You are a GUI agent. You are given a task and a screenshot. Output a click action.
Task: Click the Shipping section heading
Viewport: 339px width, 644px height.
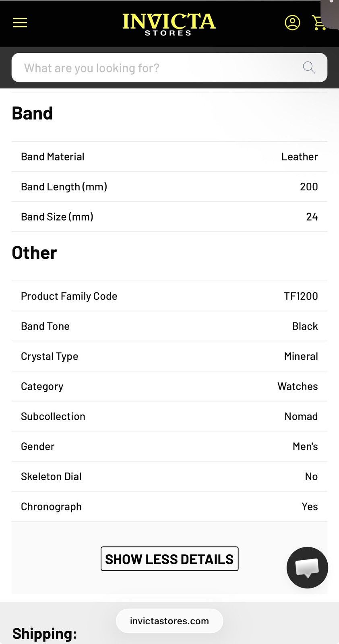pyautogui.click(x=45, y=634)
